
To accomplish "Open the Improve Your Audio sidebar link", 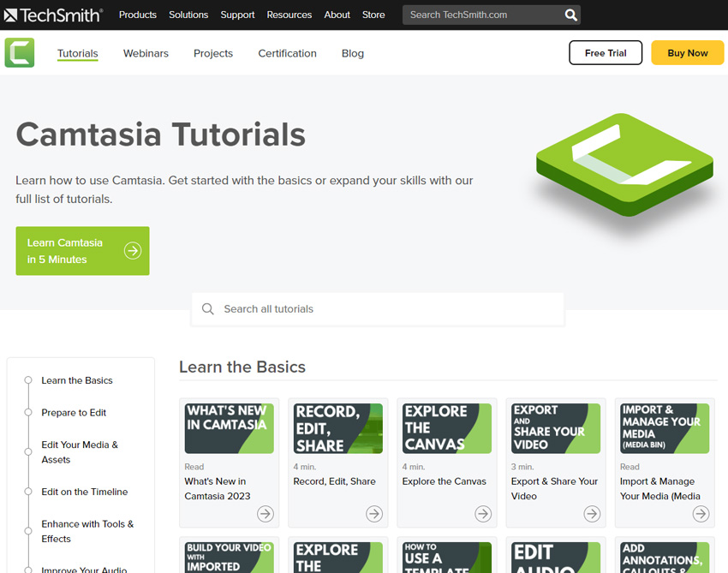I will coord(84,570).
